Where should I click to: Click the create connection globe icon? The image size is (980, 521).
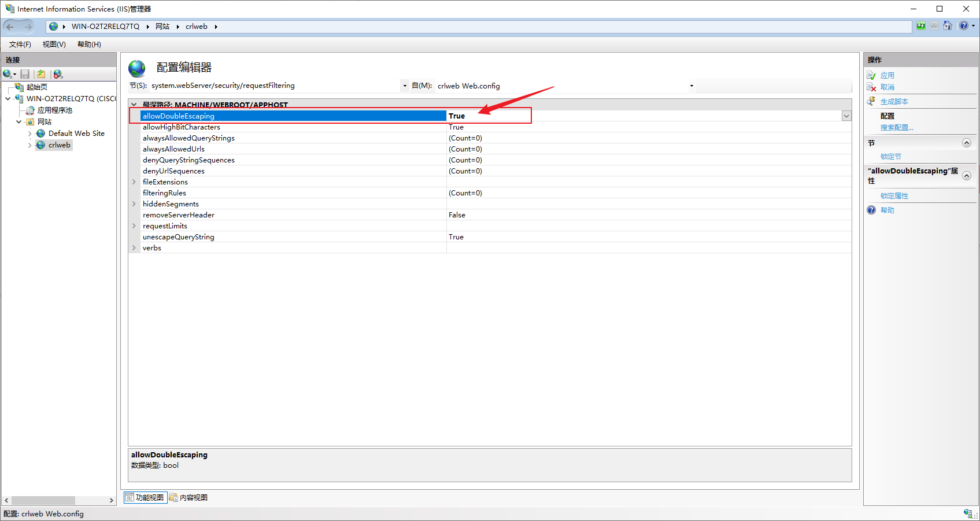[8, 74]
